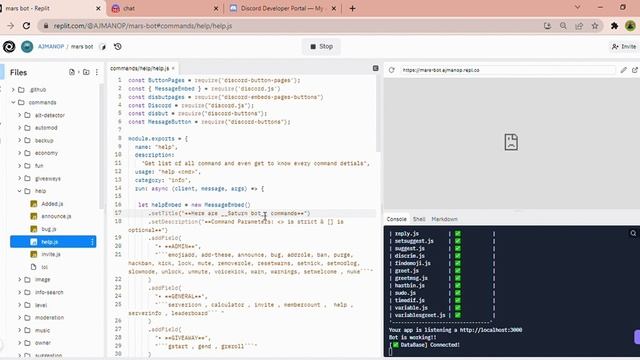
Task: Click the mars bot repl name
Action: [x=82, y=47]
